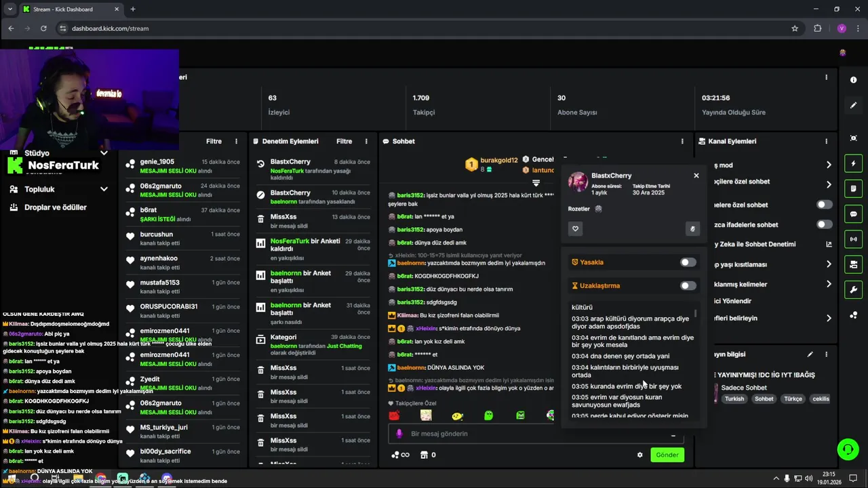Click the Türkçe tag chip
Image resolution: width=868 pixels, height=488 pixels.
[793, 399]
